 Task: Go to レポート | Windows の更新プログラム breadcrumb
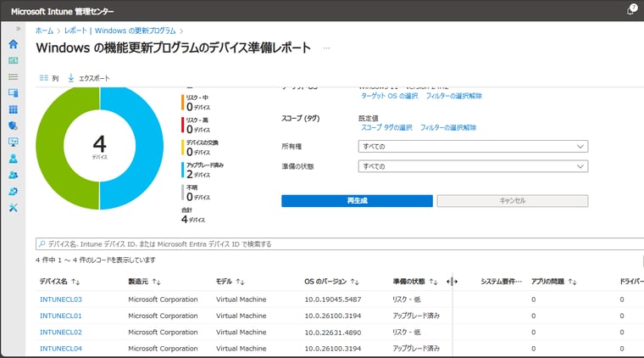tap(120, 31)
